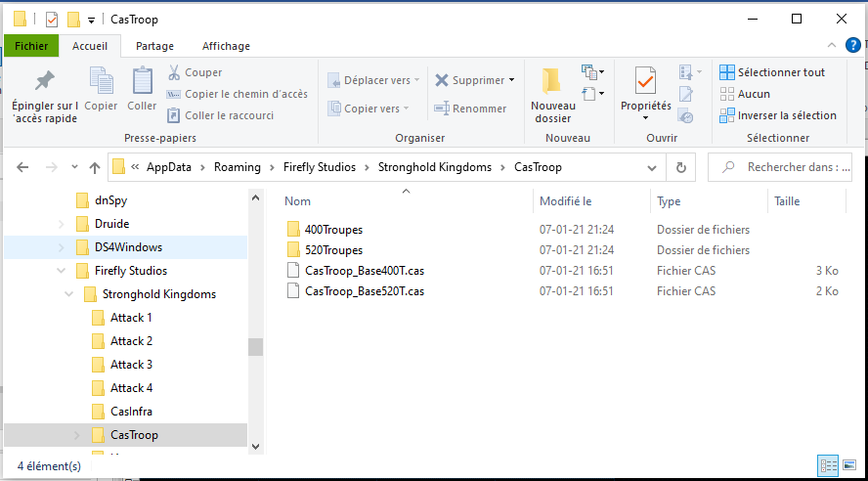Screen dimensions: 868x481
Task: Click the Rechercher search field
Action: click(x=790, y=167)
